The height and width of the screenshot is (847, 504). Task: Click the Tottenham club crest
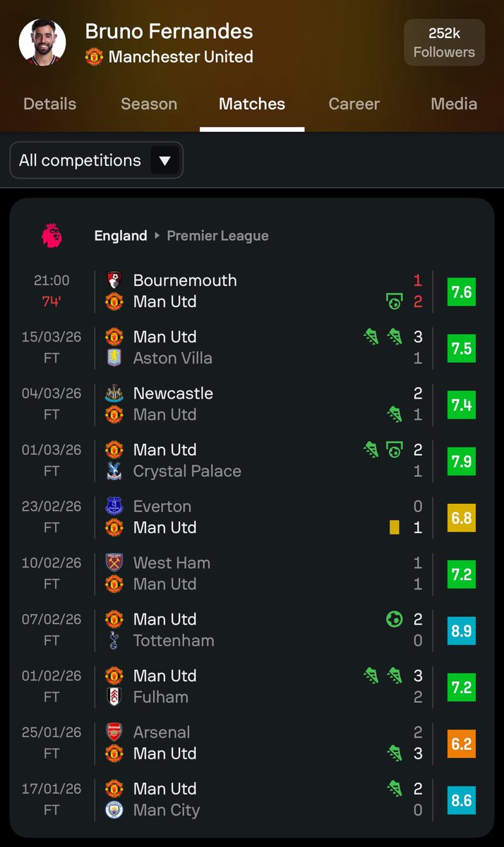tap(114, 640)
